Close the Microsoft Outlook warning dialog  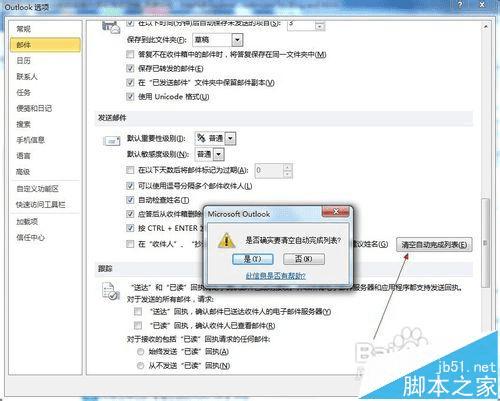[x=336, y=212]
